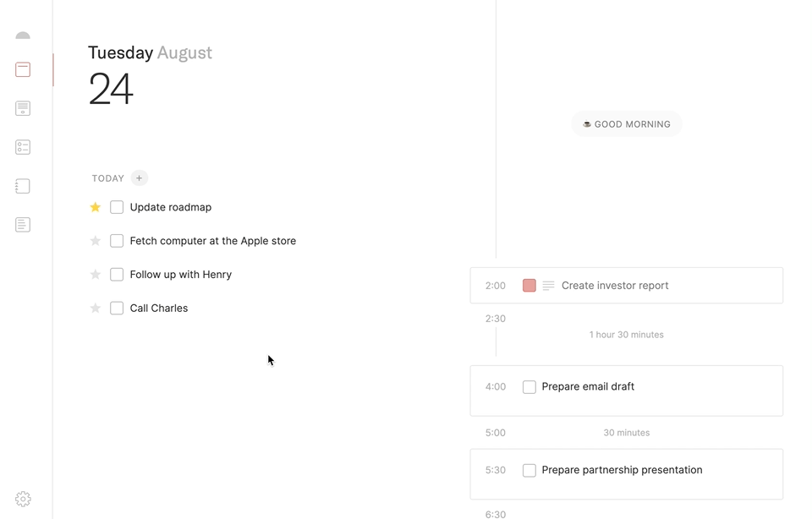The image size is (812, 519).
Task: Click the half-circle icon atop the sidebar
Action: pyautogui.click(x=23, y=36)
